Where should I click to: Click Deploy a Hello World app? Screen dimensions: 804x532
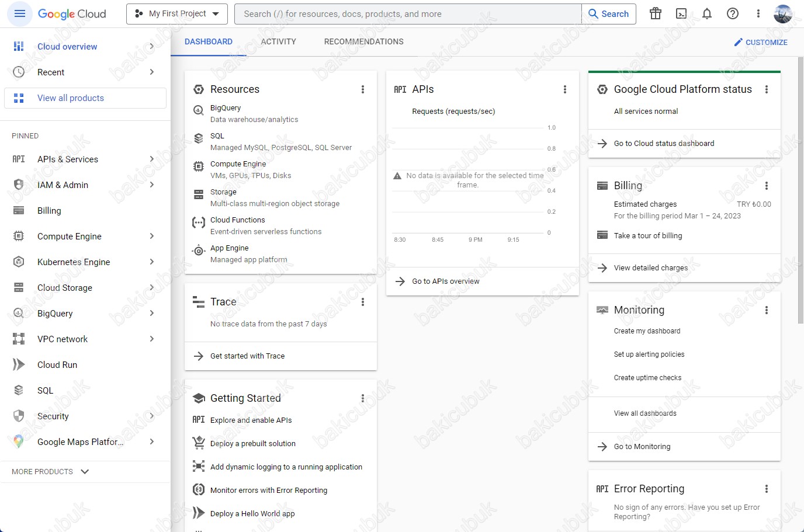tap(252, 514)
